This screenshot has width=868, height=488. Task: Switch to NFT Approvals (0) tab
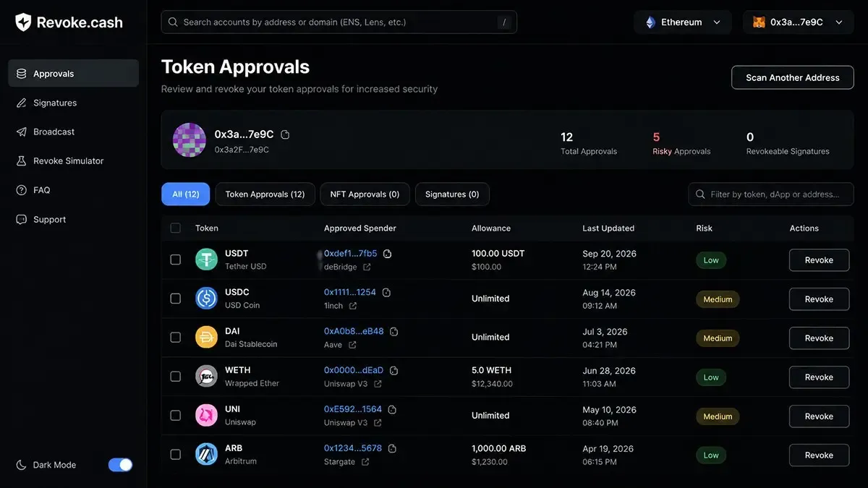[x=365, y=194]
